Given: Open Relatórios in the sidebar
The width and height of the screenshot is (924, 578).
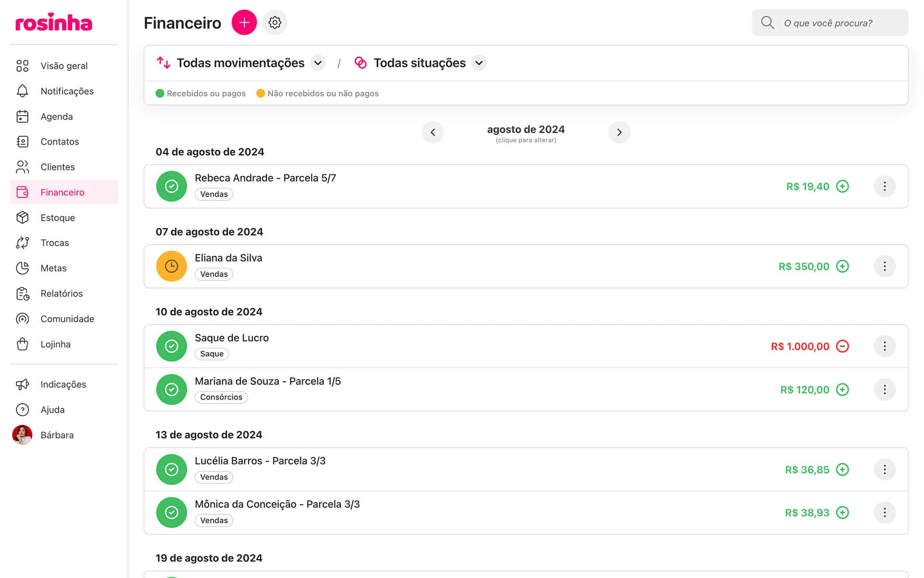Looking at the screenshot, I should [62, 293].
